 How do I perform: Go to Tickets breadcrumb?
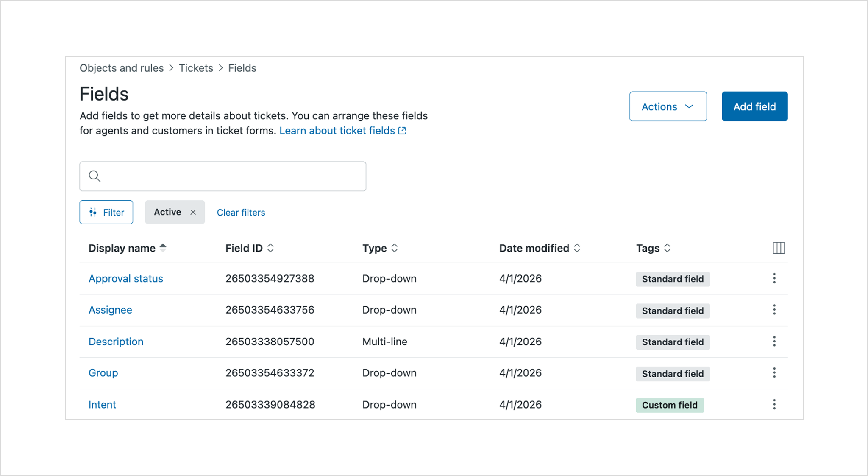pyautogui.click(x=196, y=68)
